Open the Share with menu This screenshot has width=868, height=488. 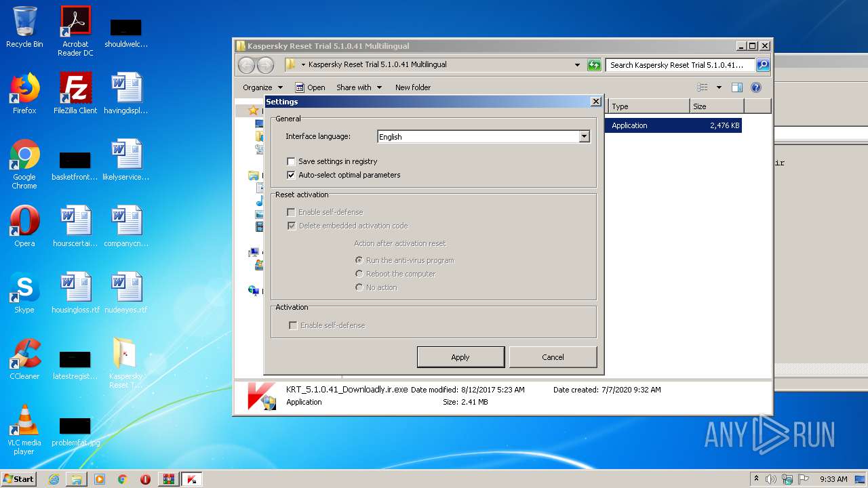[359, 87]
